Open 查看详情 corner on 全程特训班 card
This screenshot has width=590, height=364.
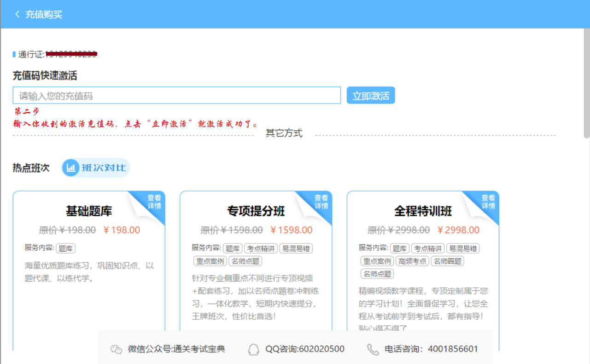pos(489,202)
